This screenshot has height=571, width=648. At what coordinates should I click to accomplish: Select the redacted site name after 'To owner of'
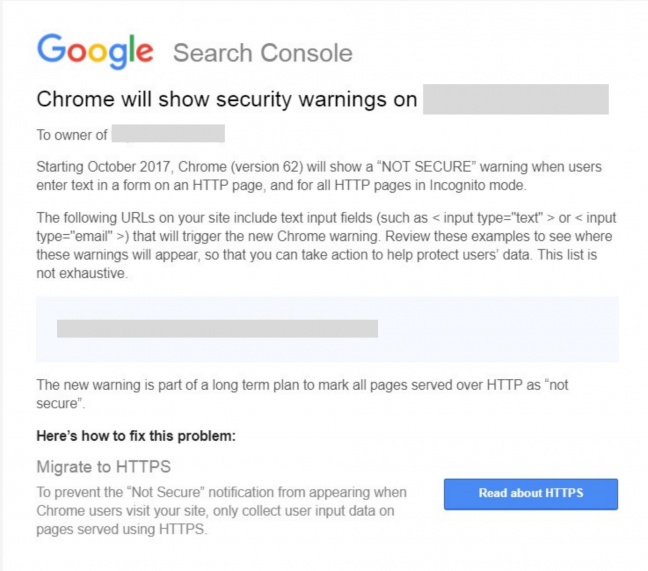(168, 133)
